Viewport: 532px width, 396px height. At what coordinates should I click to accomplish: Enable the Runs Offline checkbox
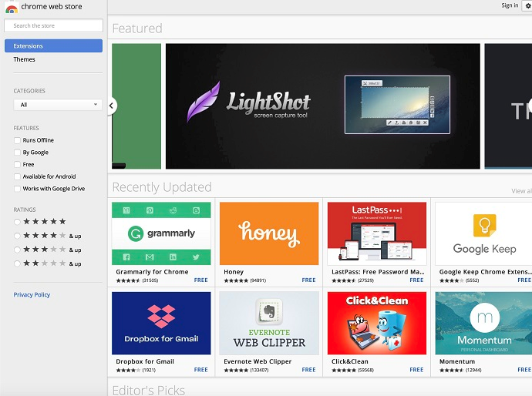coord(17,140)
